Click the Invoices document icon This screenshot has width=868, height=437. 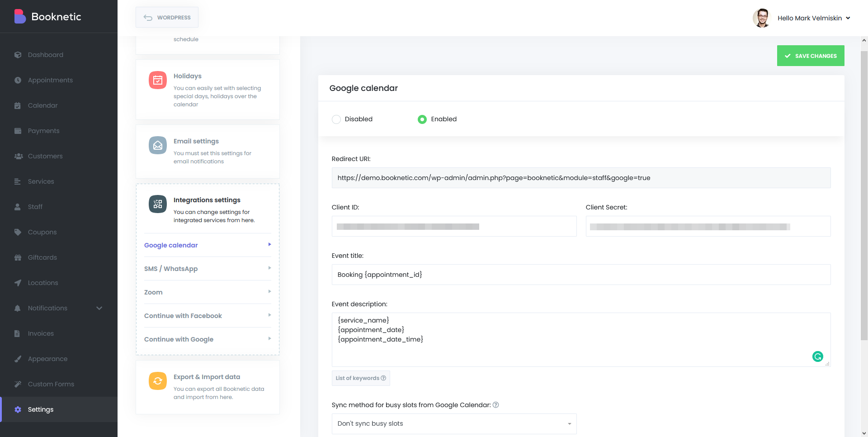coord(17,333)
